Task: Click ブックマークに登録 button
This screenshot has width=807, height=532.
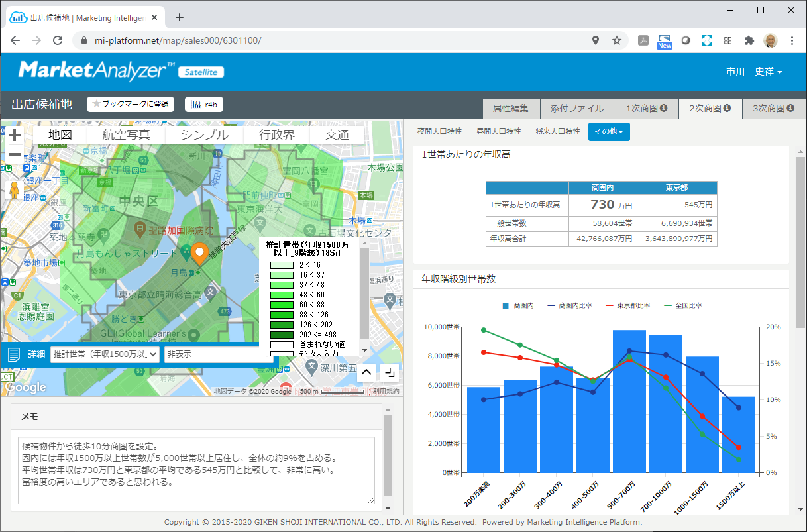Action: (x=131, y=104)
